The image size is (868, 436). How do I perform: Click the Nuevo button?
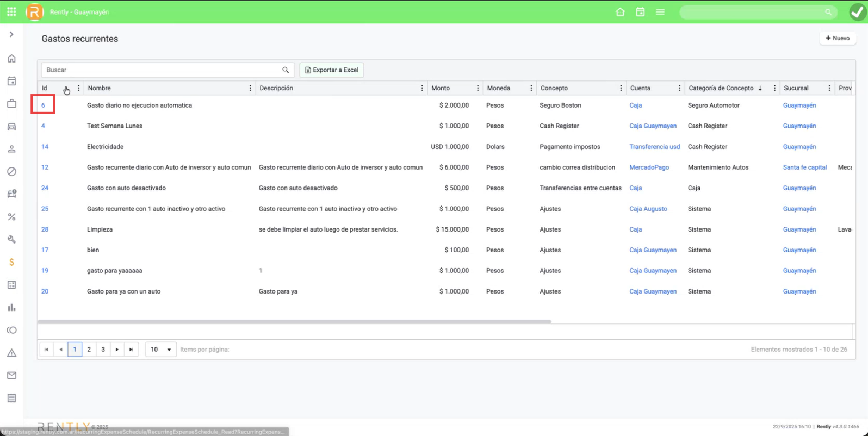[838, 38]
